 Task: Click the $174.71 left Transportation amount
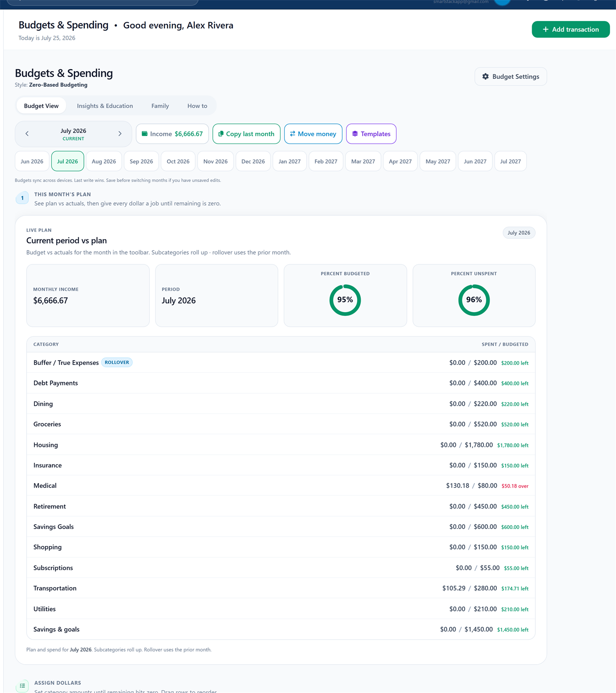click(x=515, y=588)
